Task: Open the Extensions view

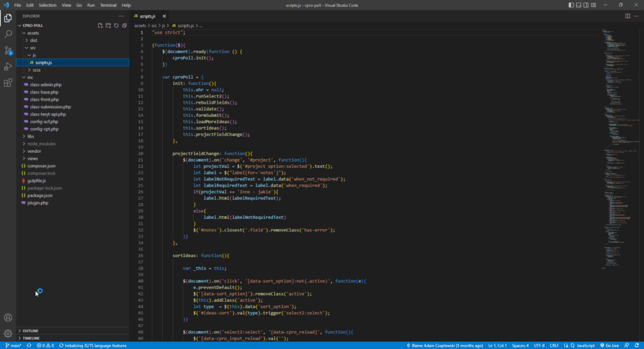Action: pyautogui.click(x=8, y=83)
